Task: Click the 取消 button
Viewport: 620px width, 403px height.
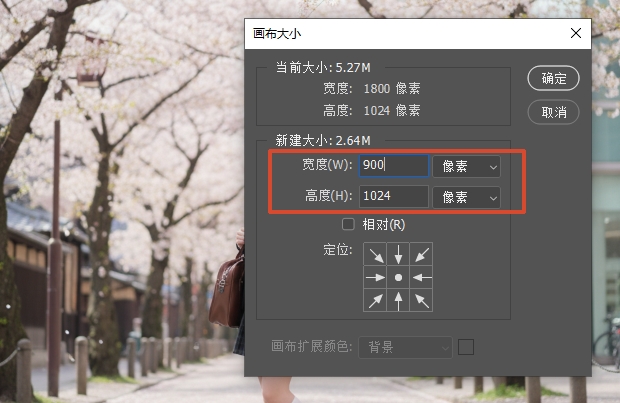Action: [x=553, y=112]
